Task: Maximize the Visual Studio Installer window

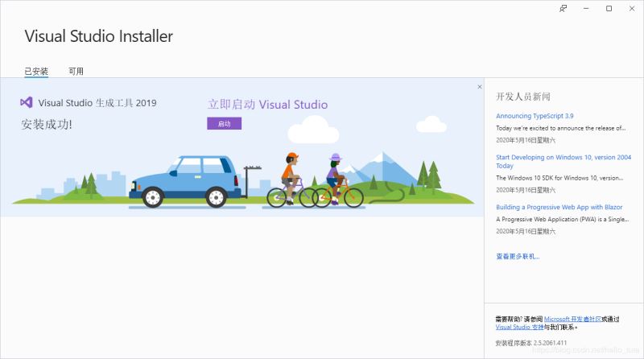Action: 609,8
